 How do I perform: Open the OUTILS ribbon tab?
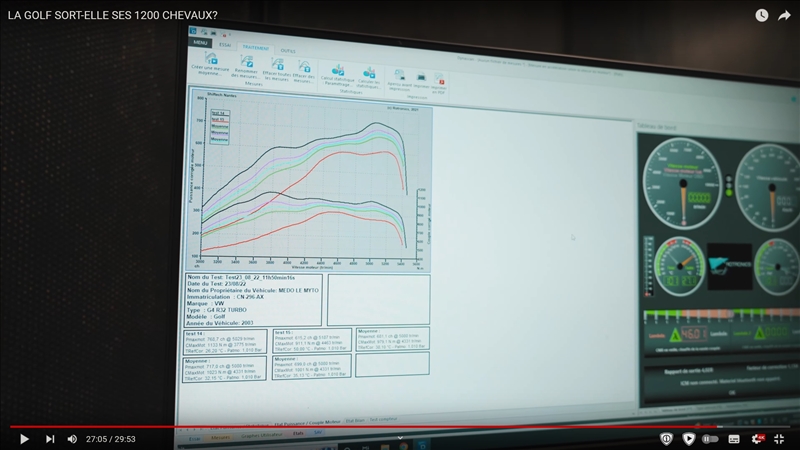pos(288,51)
